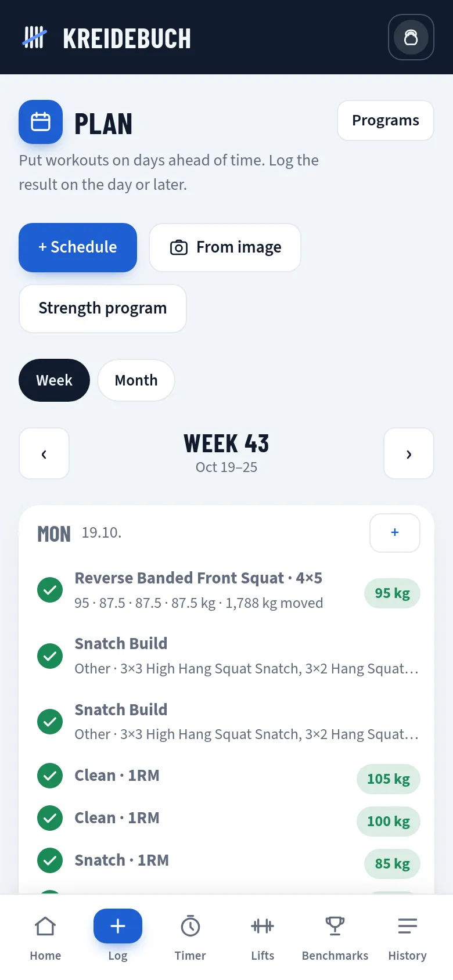Switch to the Month view tab
Image resolution: width=453 pixels, height=980 pixels.
click(x=136, y=380)
